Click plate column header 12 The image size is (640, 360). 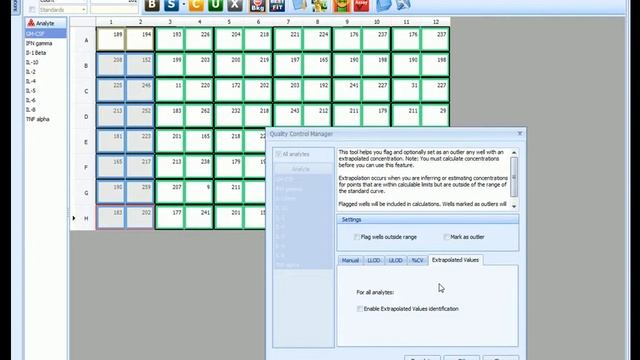point(436,22)
